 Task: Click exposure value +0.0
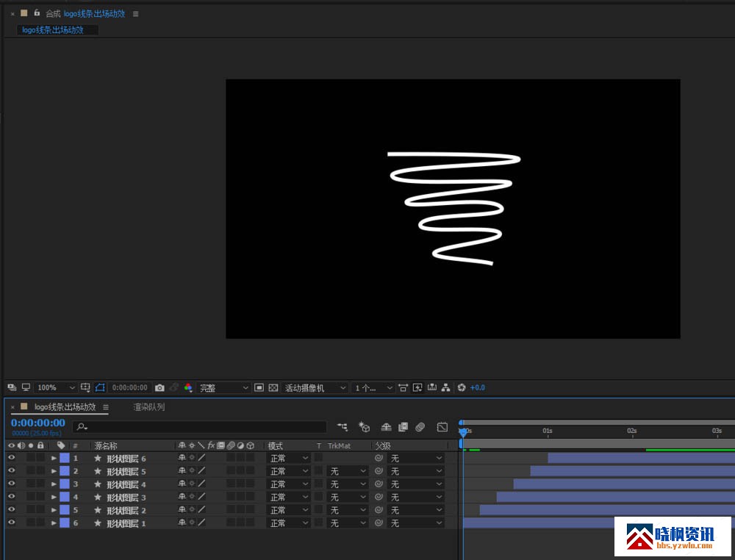pyautogui.click(x=478, y=387)
